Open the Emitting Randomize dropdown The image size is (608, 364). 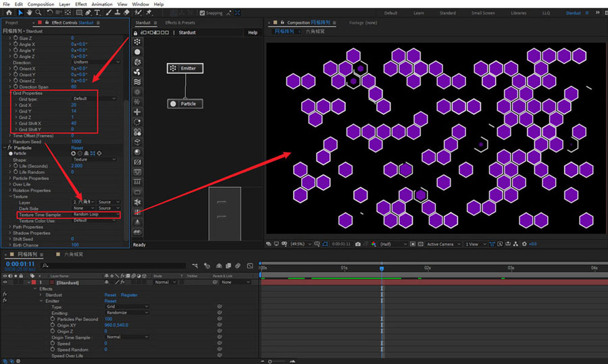pyautogui.click(x=127, y=313)
